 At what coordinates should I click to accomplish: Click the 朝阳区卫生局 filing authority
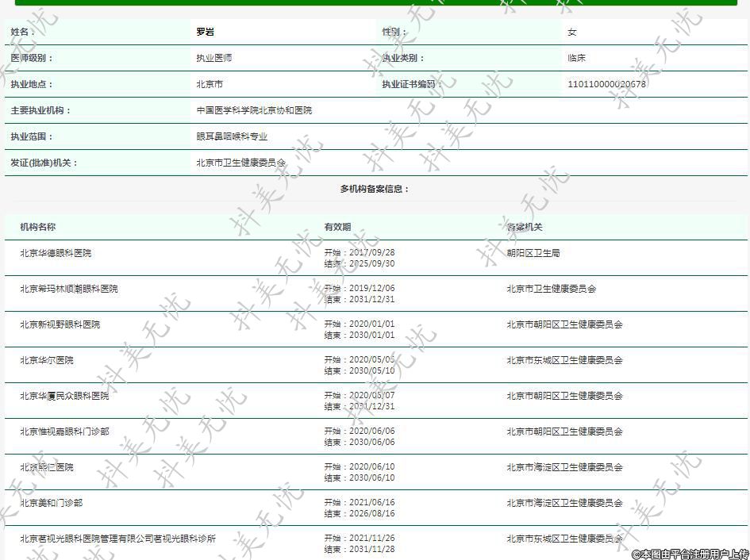pyautogui.click(x=533, y=253)
